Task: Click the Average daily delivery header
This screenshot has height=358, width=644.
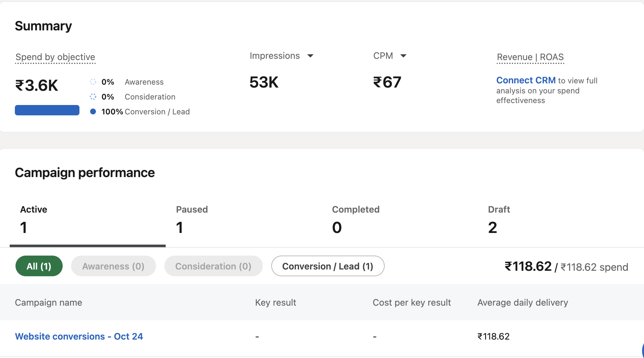Action: [523, 302]
